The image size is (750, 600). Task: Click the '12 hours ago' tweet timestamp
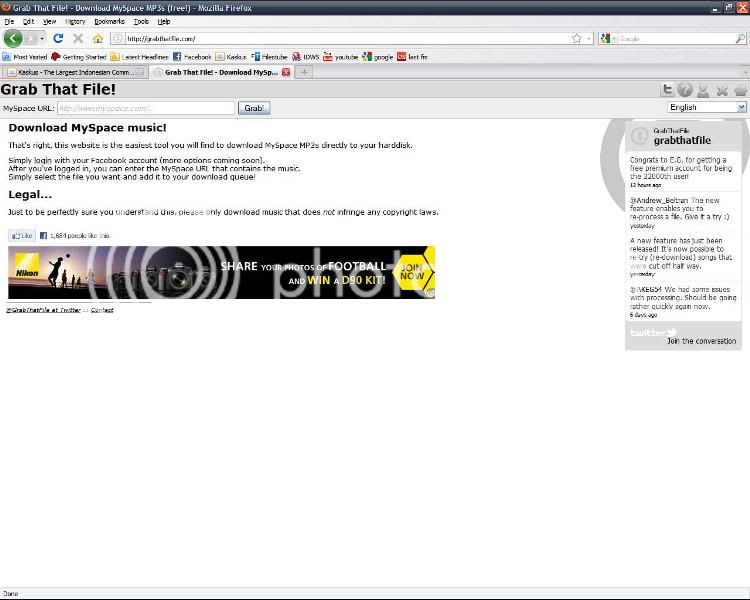pyautogui.click(x=645, y=185)
